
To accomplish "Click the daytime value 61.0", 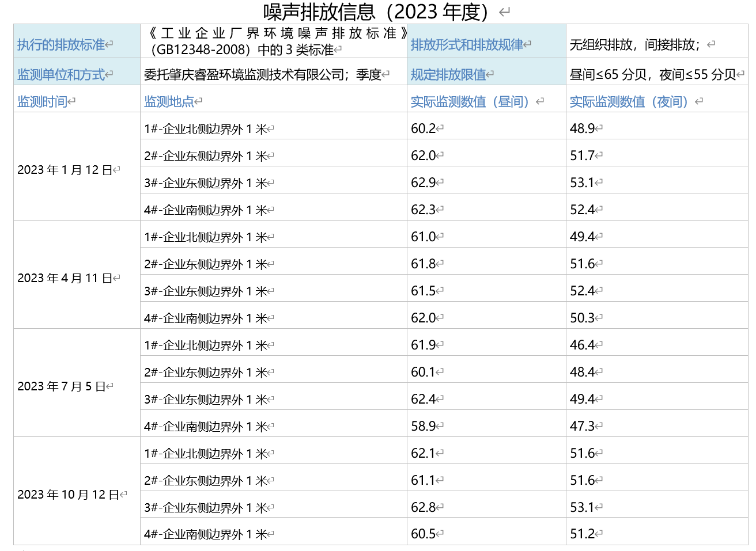I will 423,237.
